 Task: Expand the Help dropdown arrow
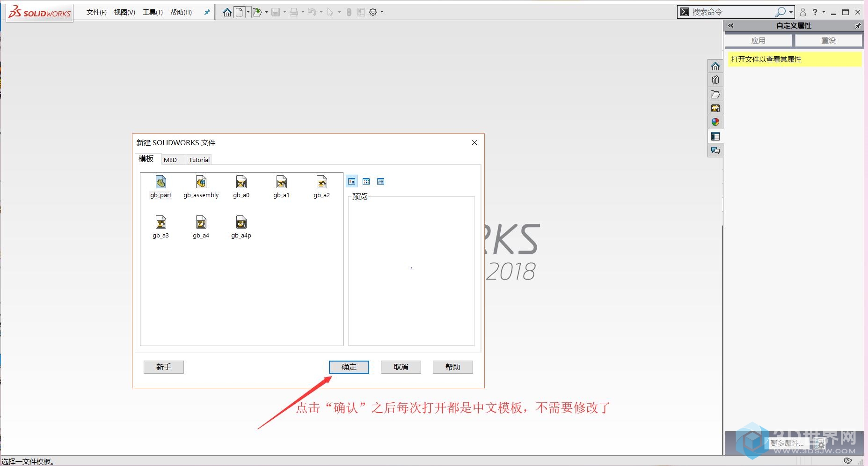point(824,12)
